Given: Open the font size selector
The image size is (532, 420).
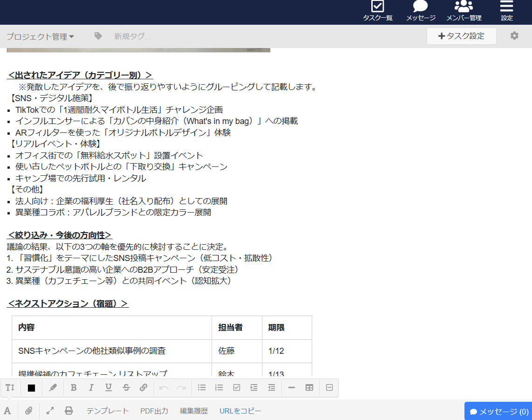Looking at the screenshot, I should click(10, 387).
